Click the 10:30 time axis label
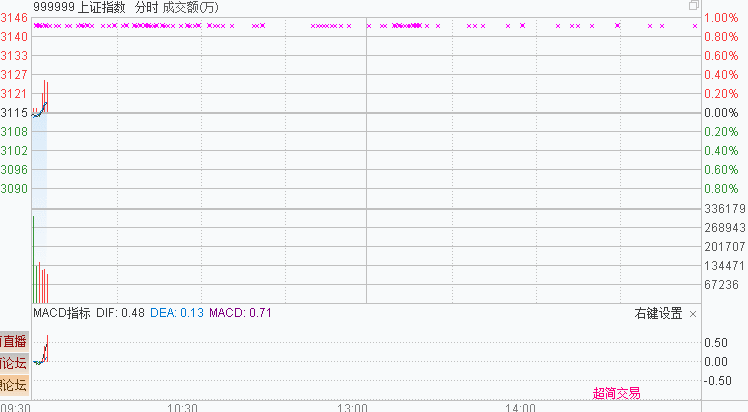748x412 pixels. click(x=183, y=407)
